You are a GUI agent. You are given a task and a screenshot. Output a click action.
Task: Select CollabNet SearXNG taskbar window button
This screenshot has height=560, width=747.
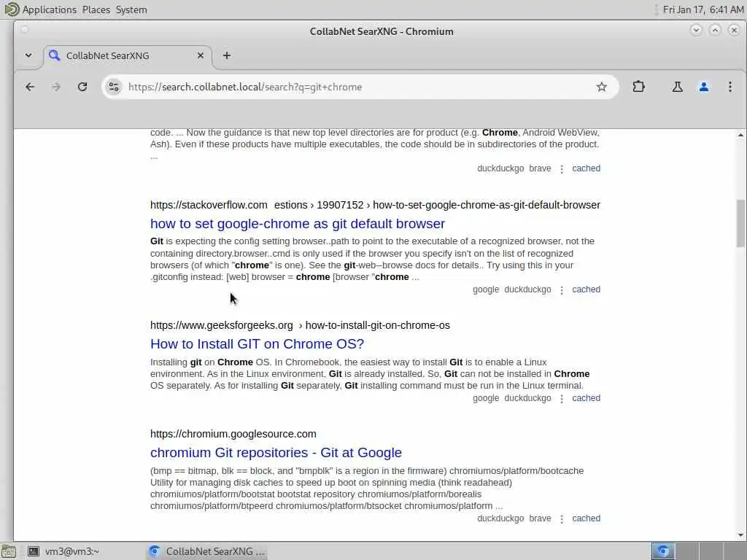[x=206, y=551]
